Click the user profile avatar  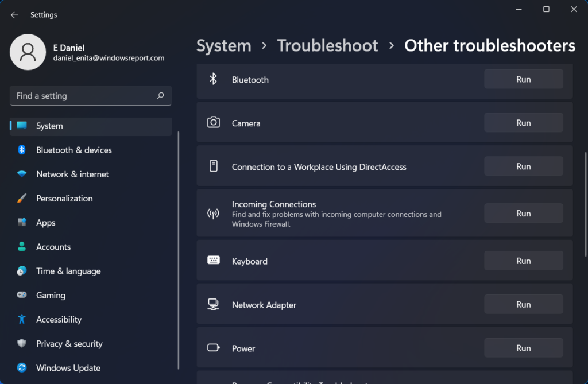tap(28, 52)
